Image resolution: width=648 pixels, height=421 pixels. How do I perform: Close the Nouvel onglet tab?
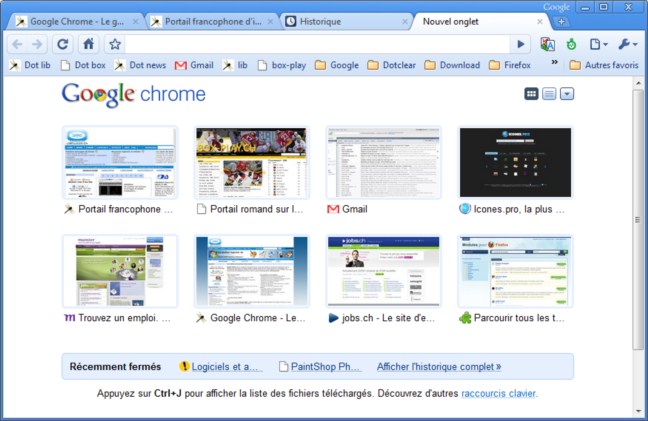click(x=540, y=21)
